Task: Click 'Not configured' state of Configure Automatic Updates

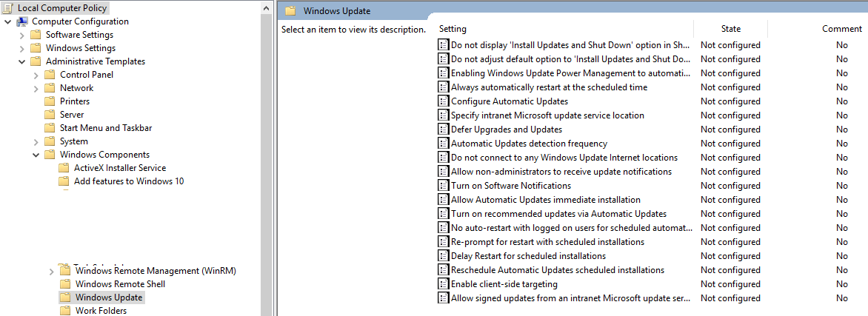Action: (730, 101)
